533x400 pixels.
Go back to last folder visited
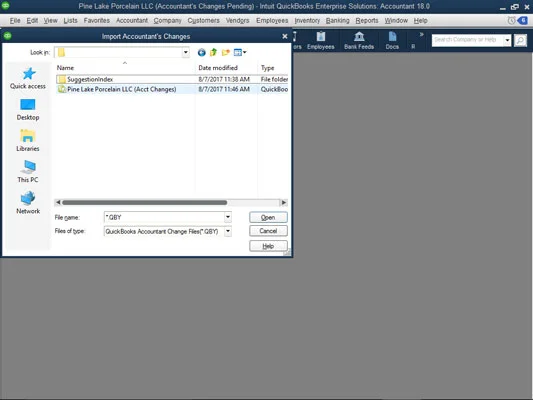[202, 52]
